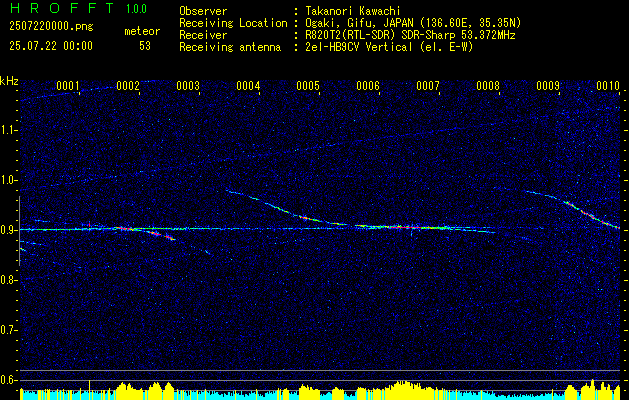Click the 0.6 kHz axis label
Image resolution: width=629 pixels, height=400 pixels.
9,380
